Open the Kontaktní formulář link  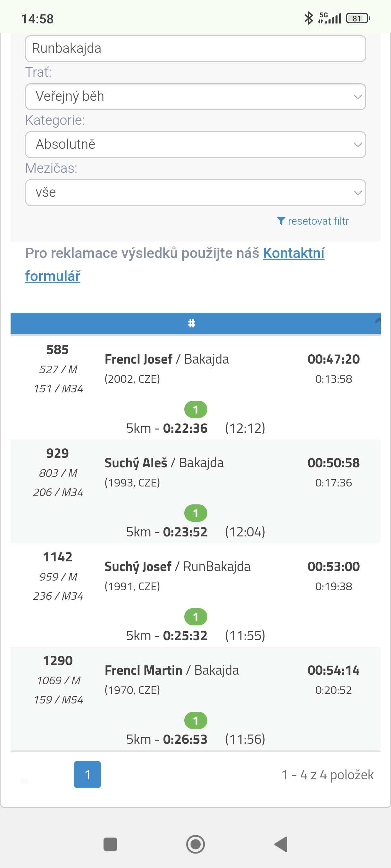coord(293,254)
